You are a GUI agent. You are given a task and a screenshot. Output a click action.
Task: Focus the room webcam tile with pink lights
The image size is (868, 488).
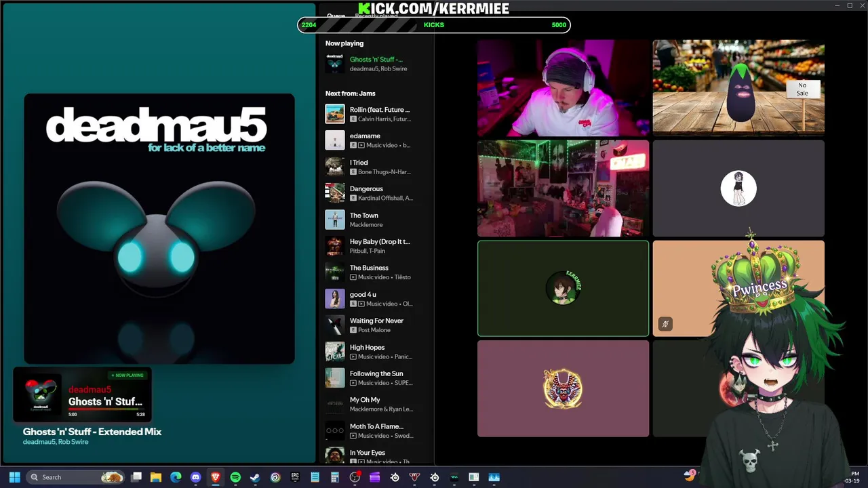tap(563, 188)
